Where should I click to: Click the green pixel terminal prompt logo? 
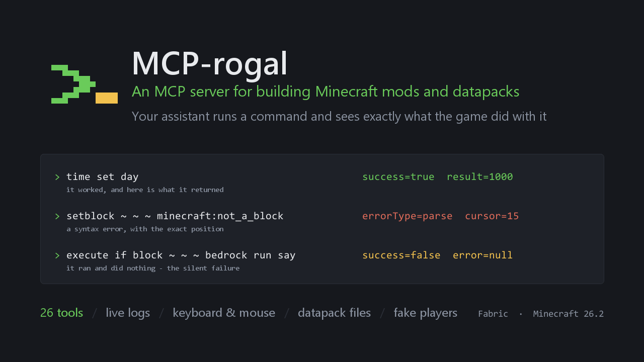(85, 84)
